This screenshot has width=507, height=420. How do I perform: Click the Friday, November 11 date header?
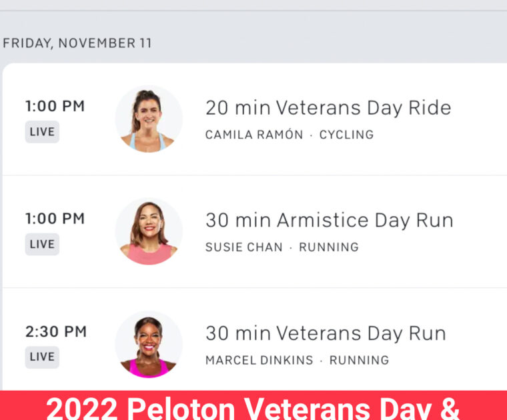tap(77, 43)
